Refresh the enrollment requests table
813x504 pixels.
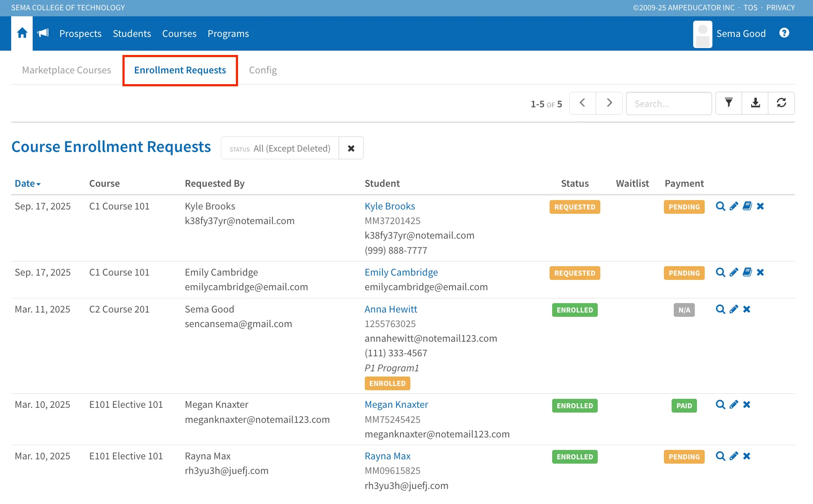coord(781,103)
